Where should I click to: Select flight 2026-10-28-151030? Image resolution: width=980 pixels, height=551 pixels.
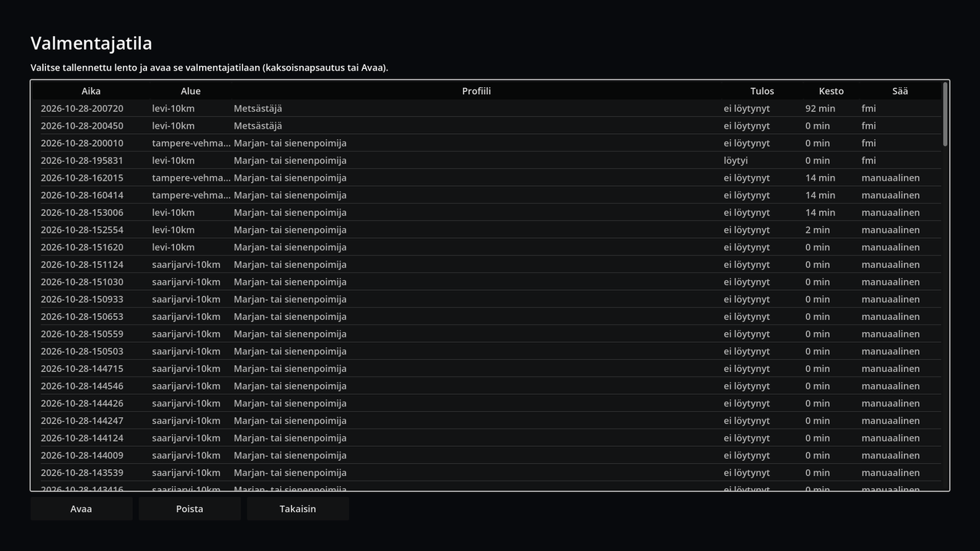[x=491, y=282]
